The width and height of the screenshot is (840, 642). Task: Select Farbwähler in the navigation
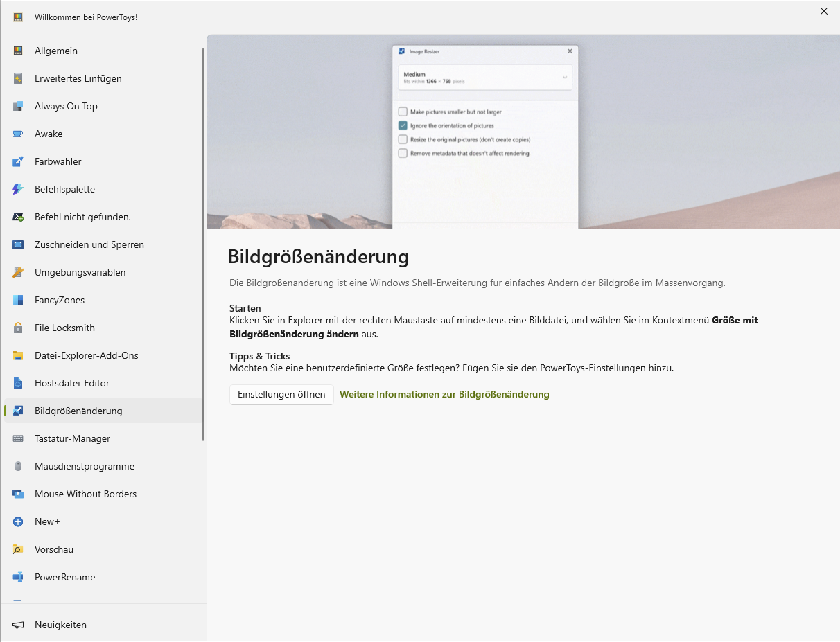(103, 161)
